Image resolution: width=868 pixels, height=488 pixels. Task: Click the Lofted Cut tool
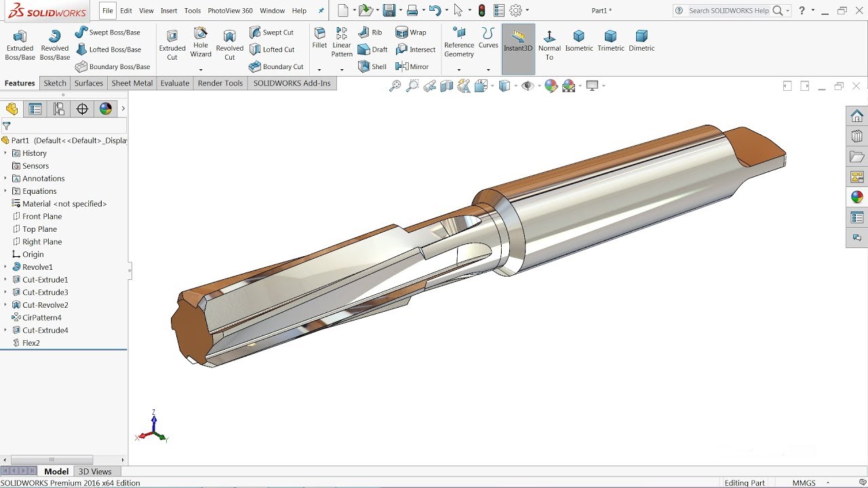pos(271,49)
